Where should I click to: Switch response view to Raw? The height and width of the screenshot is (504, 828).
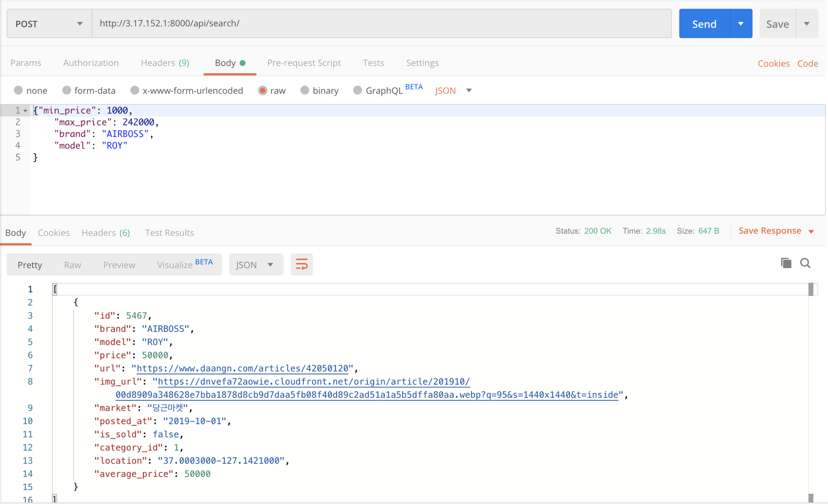(x=72, y=265)
